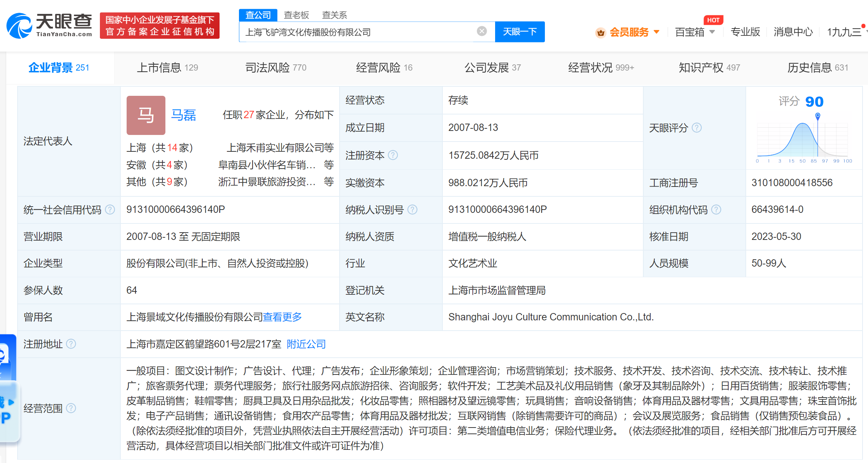Click the TianYanCha logo icon

[x=20, y=26]
